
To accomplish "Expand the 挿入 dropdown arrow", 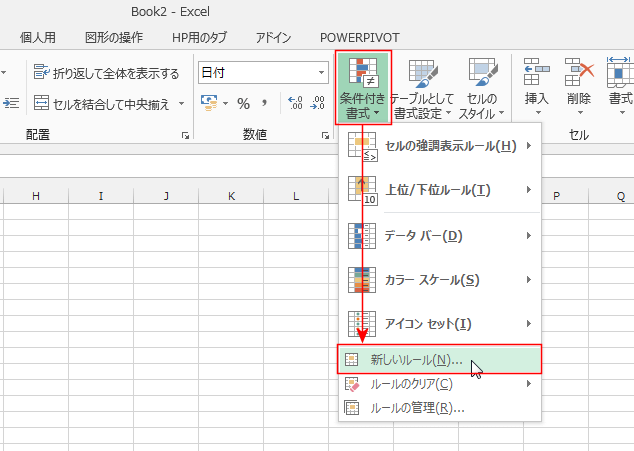I will pyautogui.click(x=538, y=113).
